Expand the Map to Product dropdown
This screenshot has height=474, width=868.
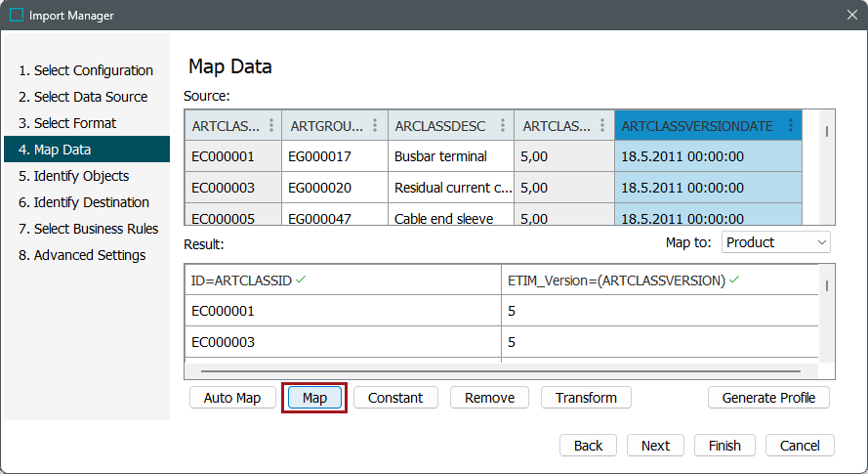click(x=776, y=242)
